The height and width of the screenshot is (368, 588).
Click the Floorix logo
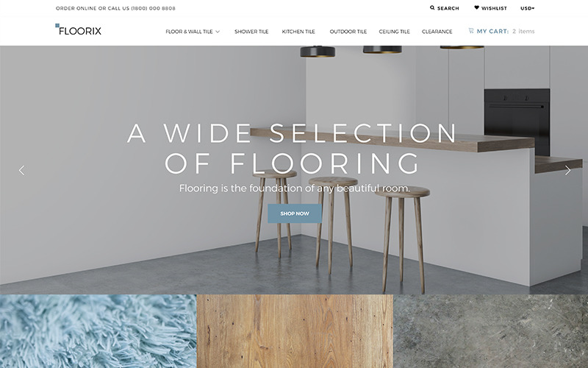pyautogui.click(x=79, y=29)
